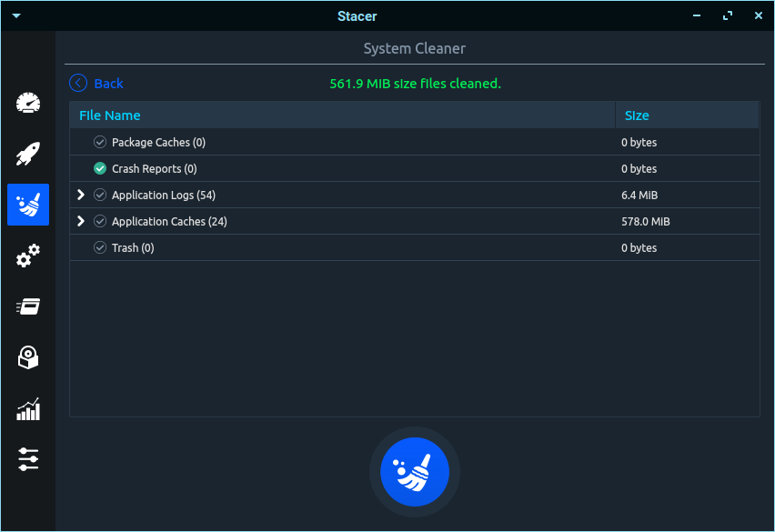This screenshot has width=775, height=532.
Task: Uncheck the Crash Reports checkbox
Action: click(100, 168)
